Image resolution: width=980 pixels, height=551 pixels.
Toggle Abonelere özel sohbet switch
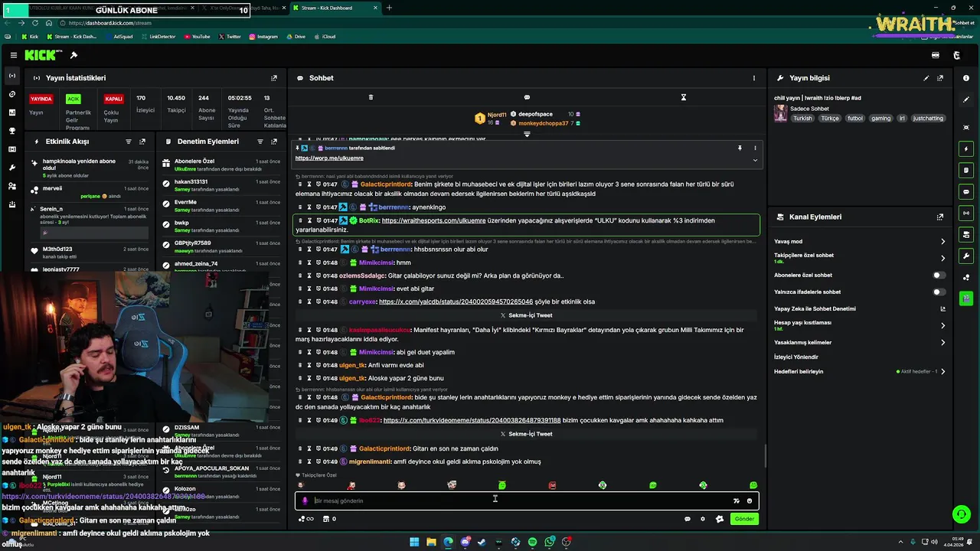coord(938,275)
